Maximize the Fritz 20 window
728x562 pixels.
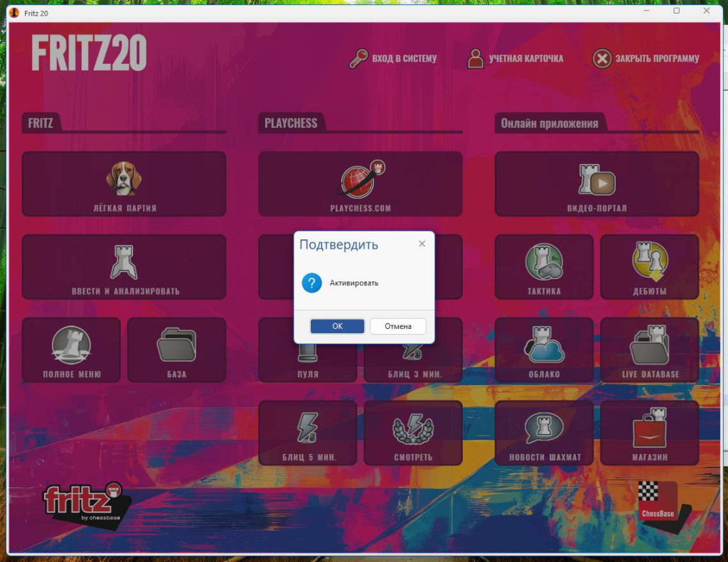click(x=677, y=11)
